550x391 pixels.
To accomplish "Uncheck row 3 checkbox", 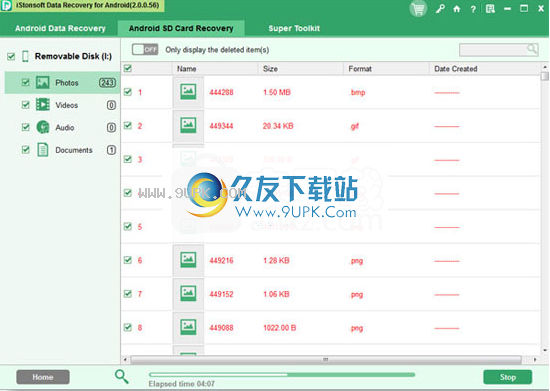I will (x=128, y=159).
